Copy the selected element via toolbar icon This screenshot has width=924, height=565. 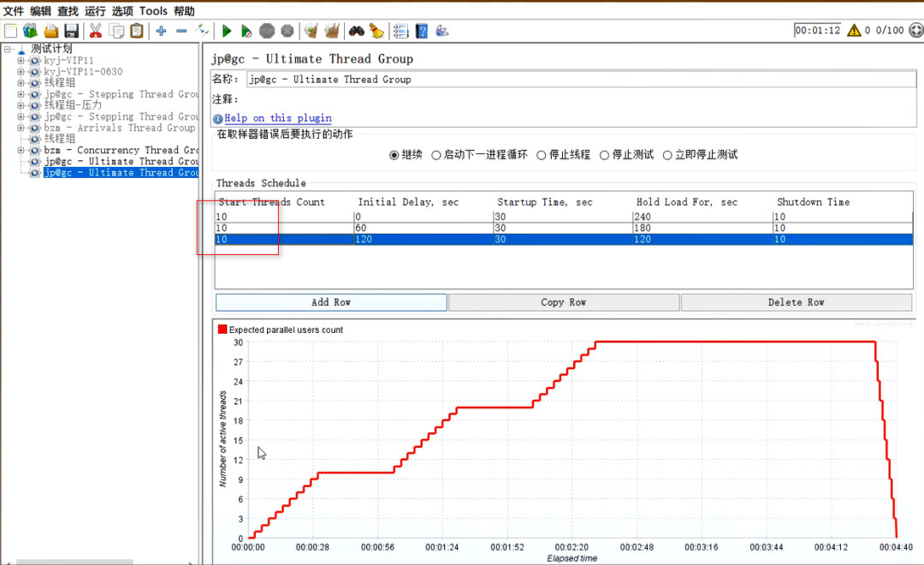coord(116,31)
